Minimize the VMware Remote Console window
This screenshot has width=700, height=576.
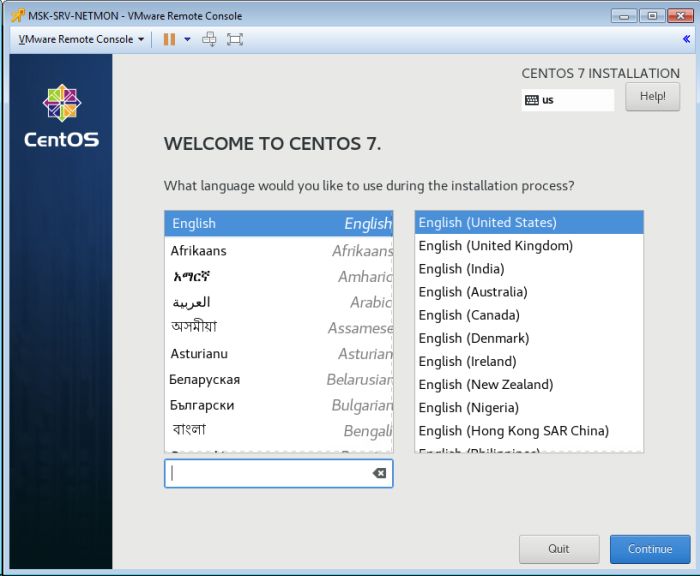click(x=624, y=16)
